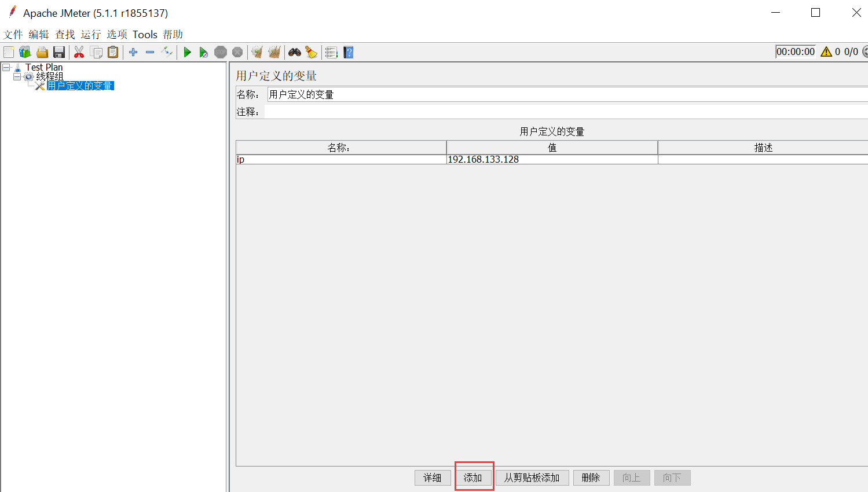Collapse the 线程组 tree node
This screenshot has height=492, width=868.
(x=17, y=76)
